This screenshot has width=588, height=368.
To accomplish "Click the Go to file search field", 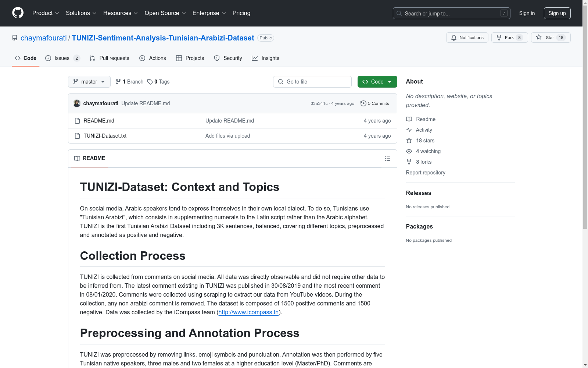I will pyautogui.click(x=312, y=82).
